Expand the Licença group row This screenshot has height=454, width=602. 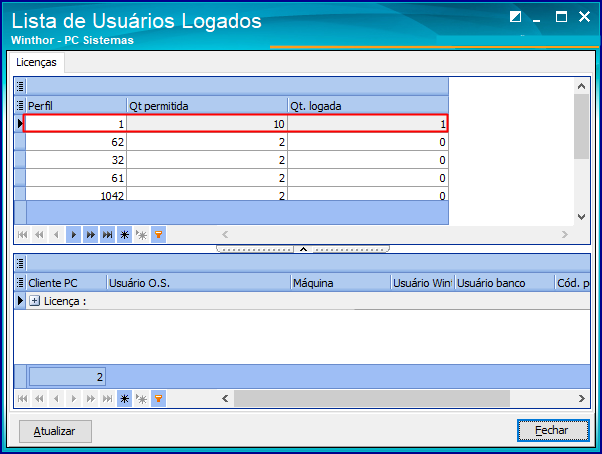[x=35, y=301]
